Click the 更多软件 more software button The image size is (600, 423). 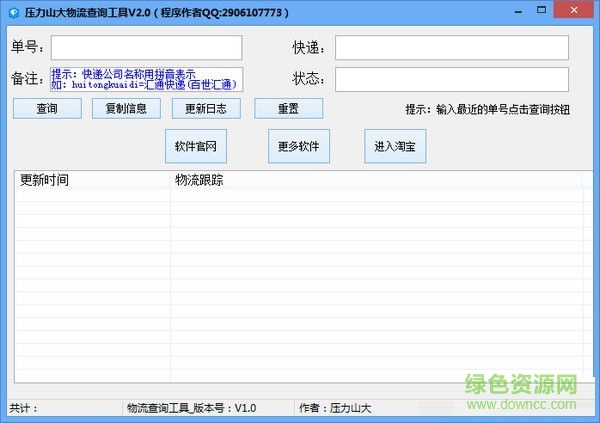(299, 146)
